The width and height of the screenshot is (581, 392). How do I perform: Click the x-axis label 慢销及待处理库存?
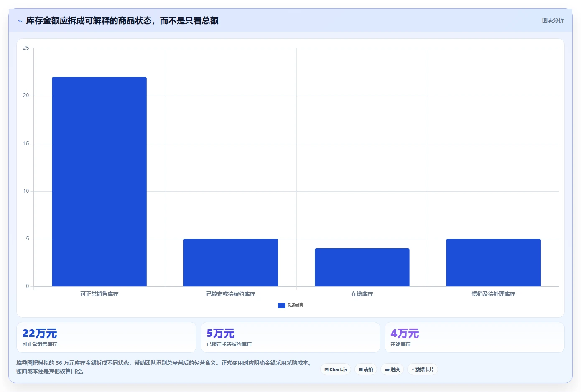(x=494, y=294)
